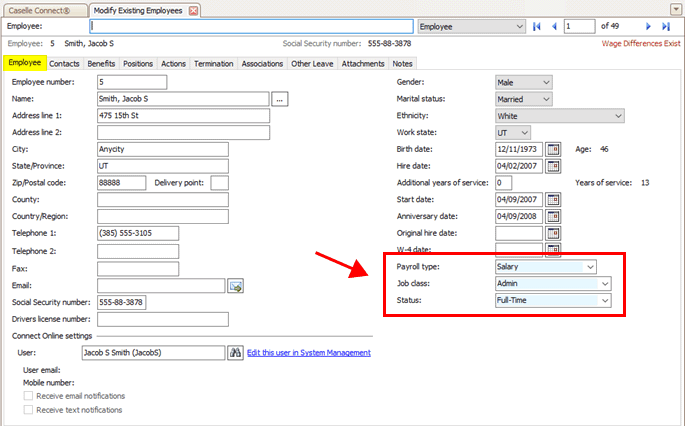Switch to the Benefits tab

[101, 63]
